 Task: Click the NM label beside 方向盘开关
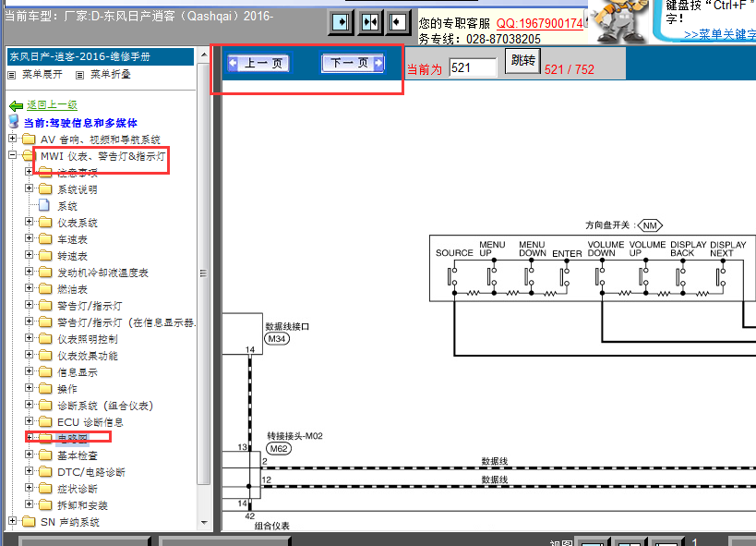click(650, 225)
